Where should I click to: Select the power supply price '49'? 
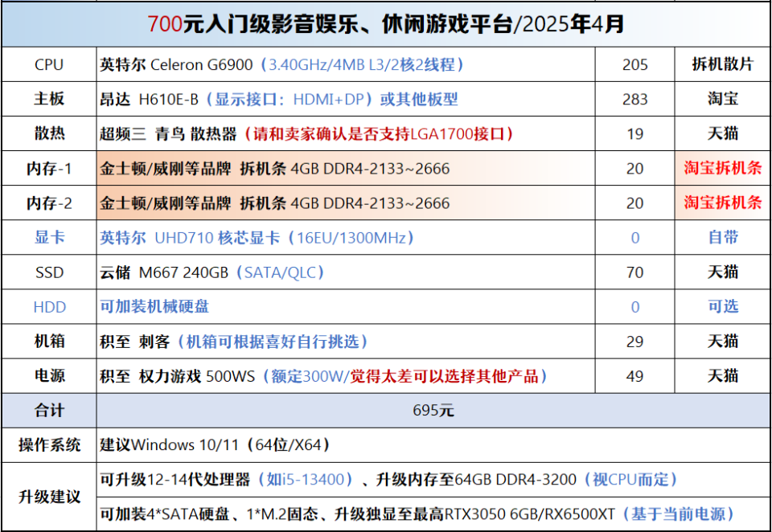click(x=634, y=376)
